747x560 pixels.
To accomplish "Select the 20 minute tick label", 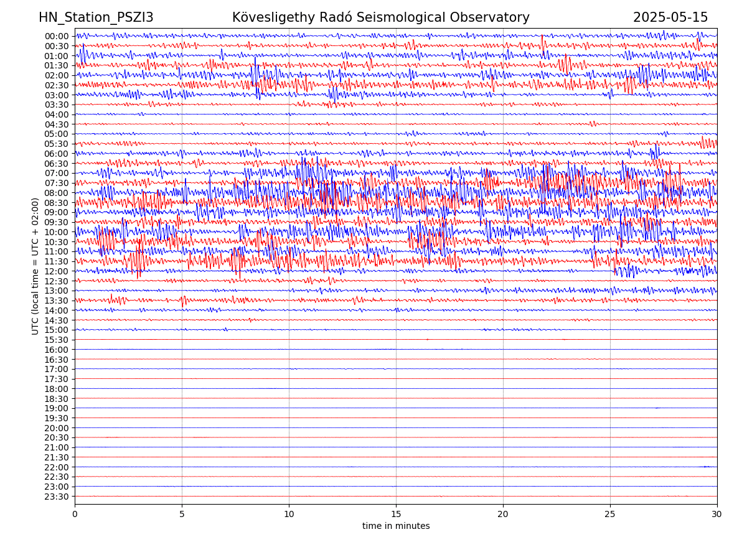I will click(x=503, y=514).
